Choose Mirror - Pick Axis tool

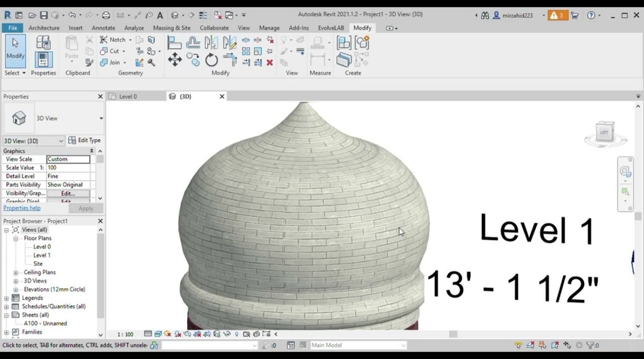[212, 43]
